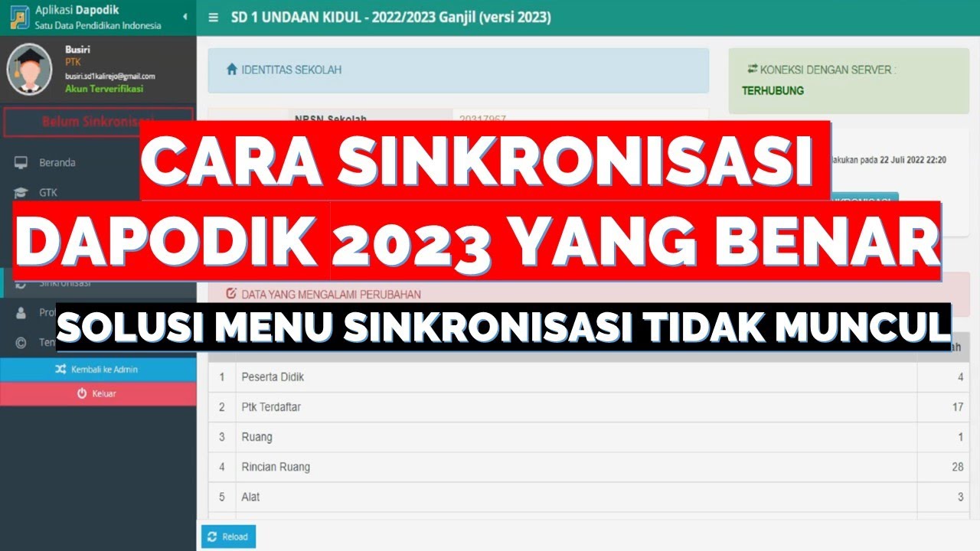Image resolution: width=980 pixels, height=551 pixels.
Task: Click the refresh icon on Reload button
Action: point(213,536)
